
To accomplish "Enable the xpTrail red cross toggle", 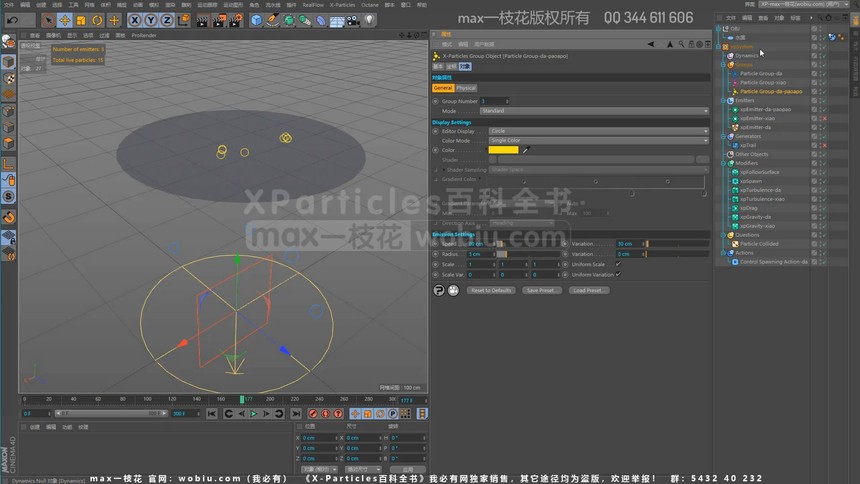I will tap(824, 145).
